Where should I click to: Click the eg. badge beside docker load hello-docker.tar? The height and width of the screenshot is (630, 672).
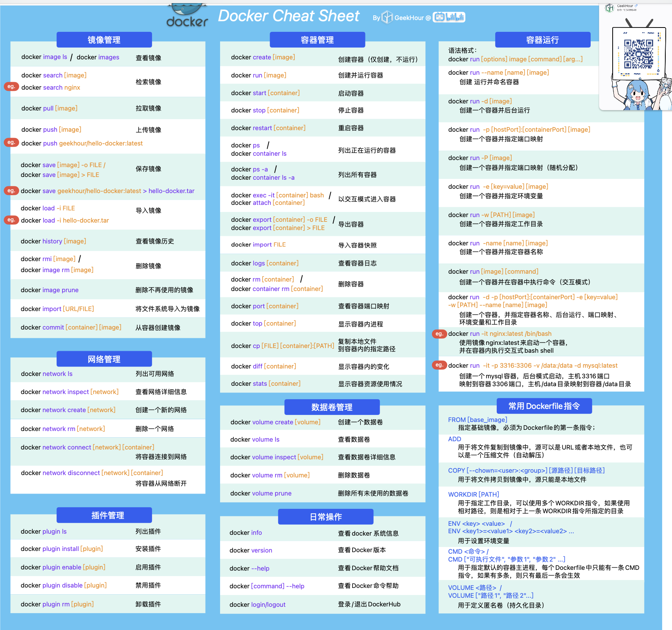click(x=11, y=220)
